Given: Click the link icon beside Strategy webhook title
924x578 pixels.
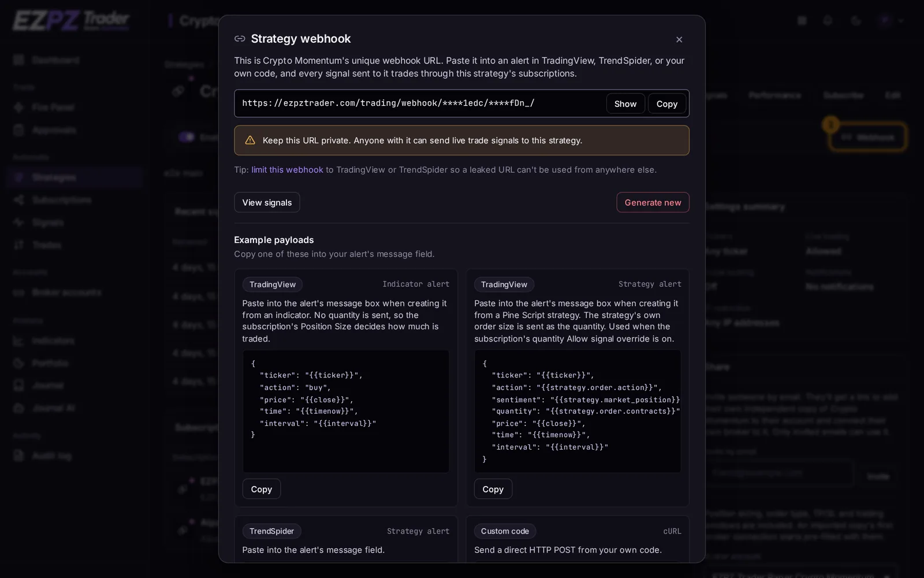Looking at the screenshot, I should [240, 39].
